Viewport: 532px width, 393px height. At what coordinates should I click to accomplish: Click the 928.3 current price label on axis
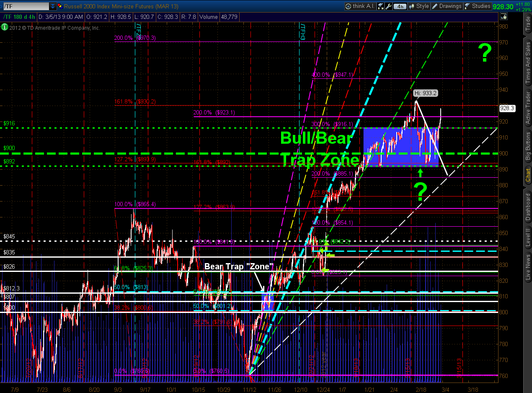[507, 108]
